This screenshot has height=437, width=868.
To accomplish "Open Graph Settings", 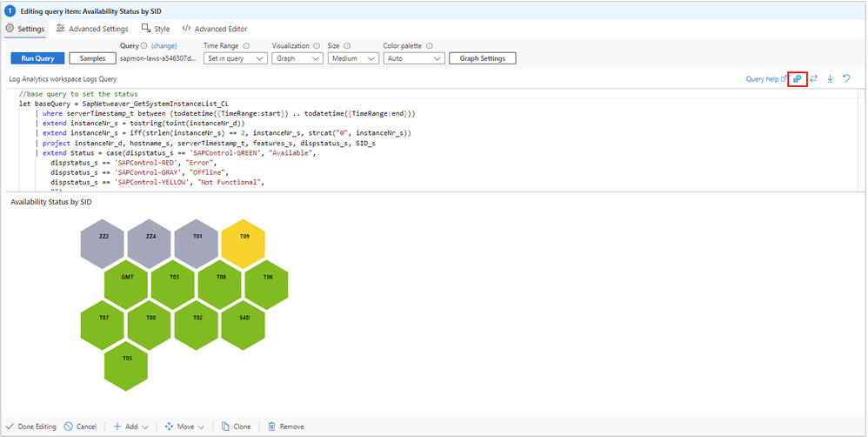I will [x=482, y=58].
